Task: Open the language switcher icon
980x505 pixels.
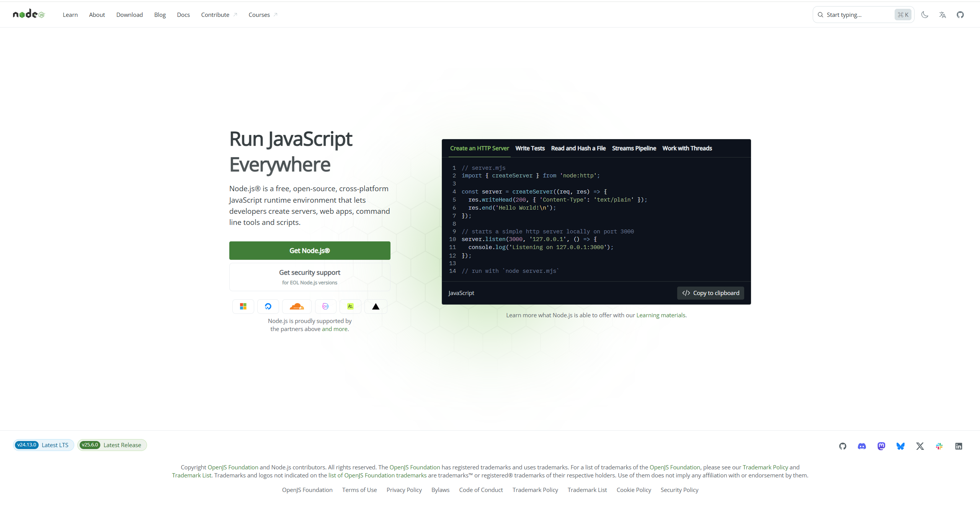Action: pyautogui.click(x=942, y=15)
